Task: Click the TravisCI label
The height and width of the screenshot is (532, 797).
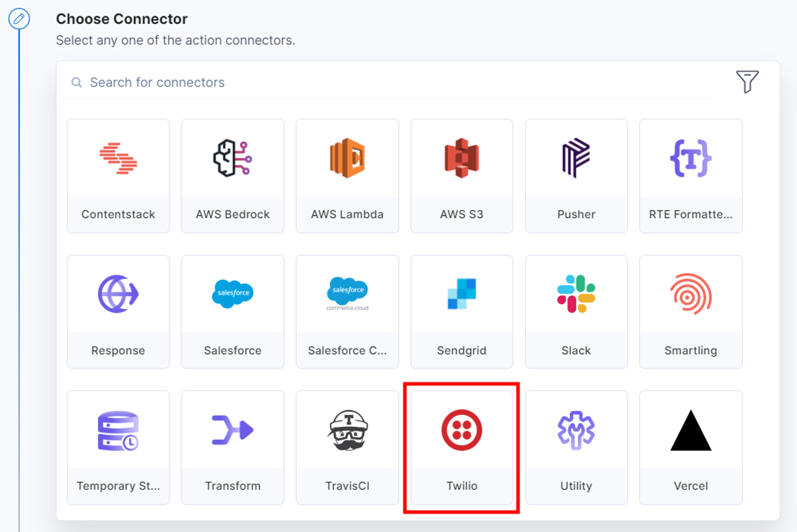Action: [347, 486]
